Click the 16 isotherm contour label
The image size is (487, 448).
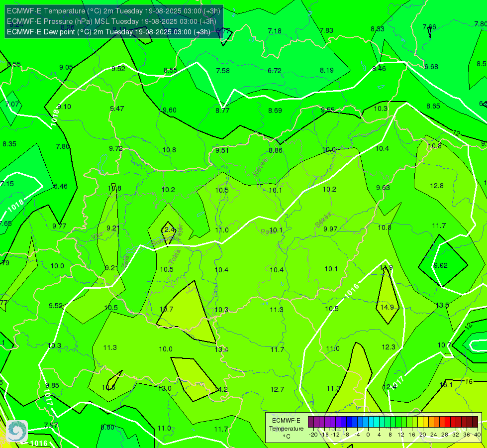[x=469, y=381]
